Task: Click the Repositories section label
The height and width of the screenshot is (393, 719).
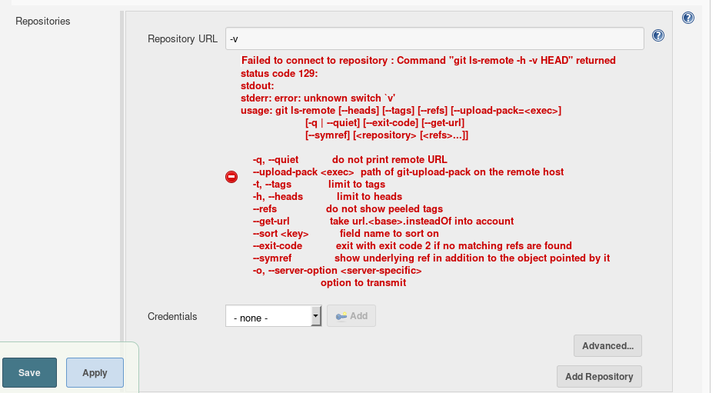Action: pyautogui.click(x=43, y=21)
